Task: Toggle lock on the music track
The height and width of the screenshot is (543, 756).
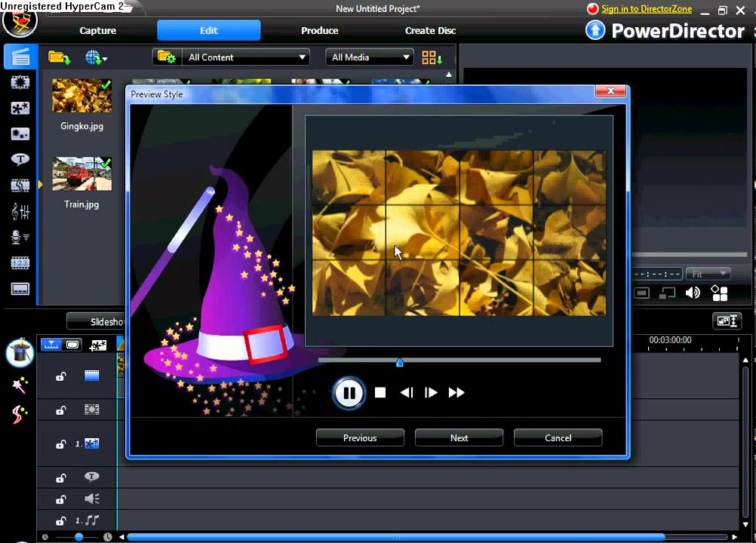Action: tap(60, 520)
